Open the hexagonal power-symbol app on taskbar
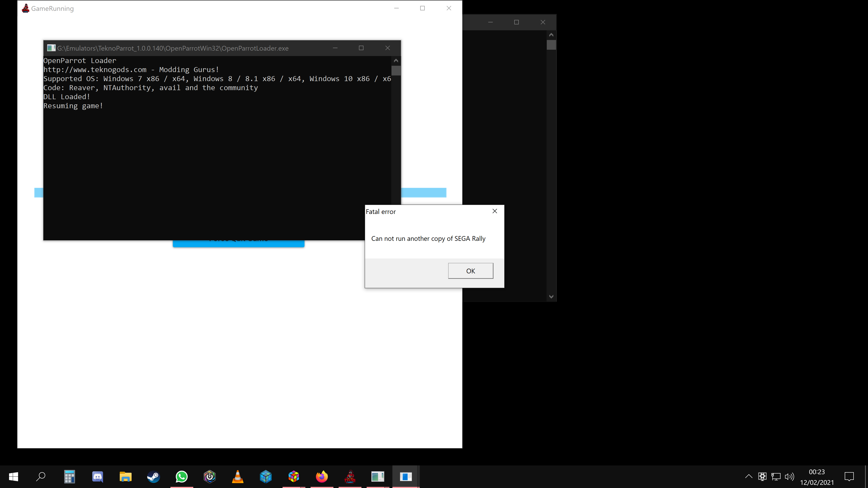868x488 pixels. 210,476
